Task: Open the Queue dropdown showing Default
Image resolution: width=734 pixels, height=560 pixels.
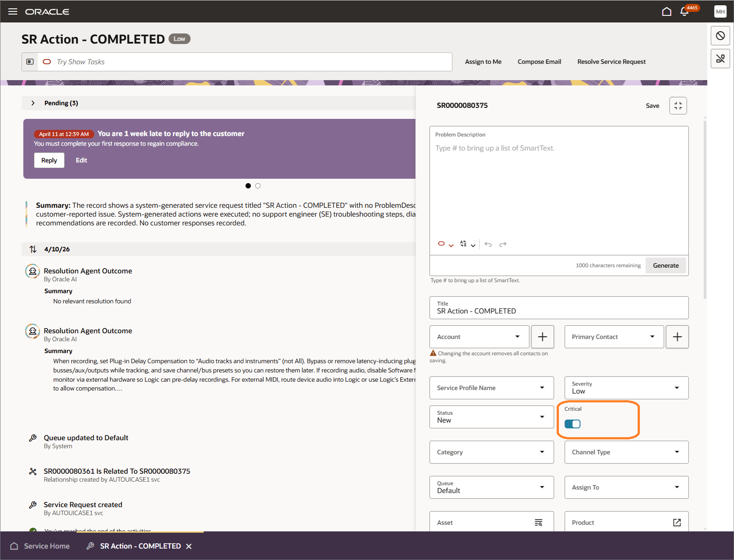Action: [492, 487]
